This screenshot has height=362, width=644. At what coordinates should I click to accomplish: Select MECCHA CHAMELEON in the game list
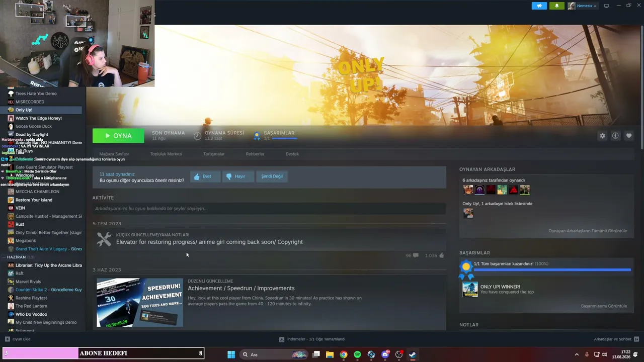click(37, 192)
